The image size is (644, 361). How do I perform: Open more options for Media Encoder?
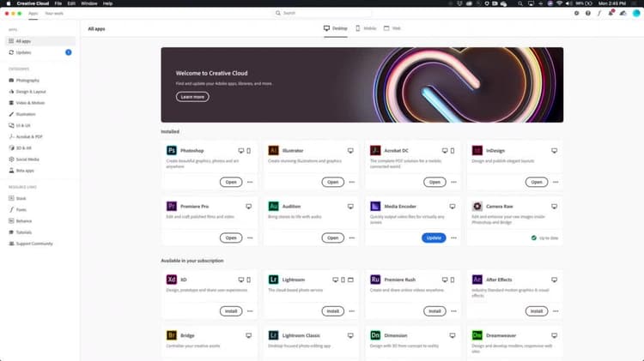click(454, 238)
